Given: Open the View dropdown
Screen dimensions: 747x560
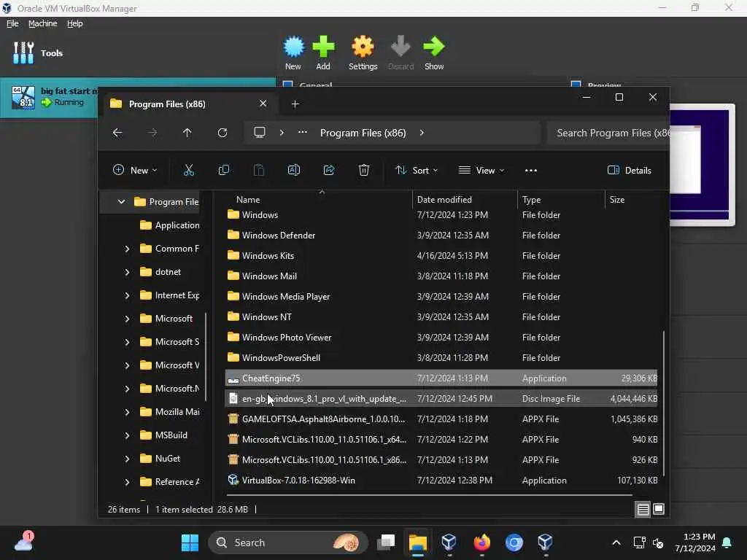Looking at the screenshot, I should pyautogui.click(x=481, y=170).
